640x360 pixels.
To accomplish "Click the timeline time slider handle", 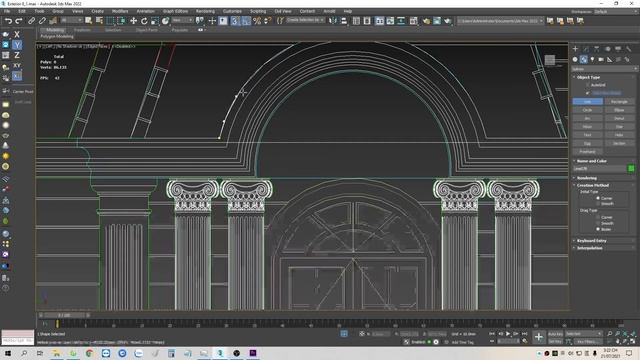I will point(64,315).
